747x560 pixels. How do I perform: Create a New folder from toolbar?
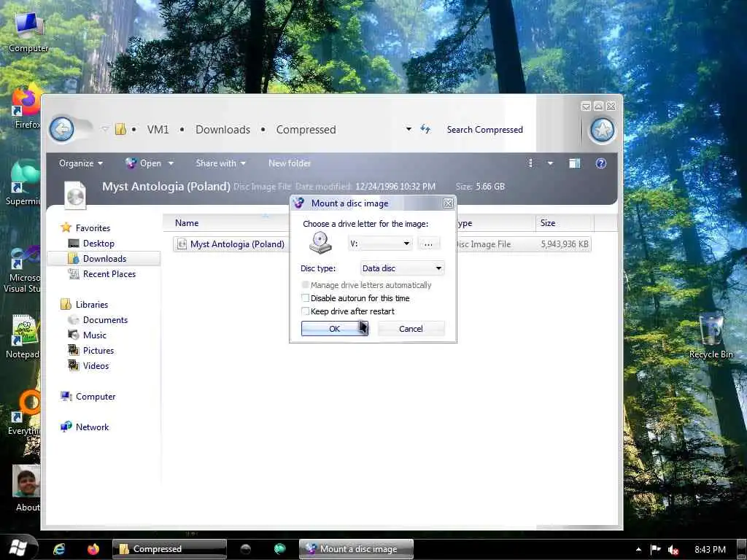[289, 163]
